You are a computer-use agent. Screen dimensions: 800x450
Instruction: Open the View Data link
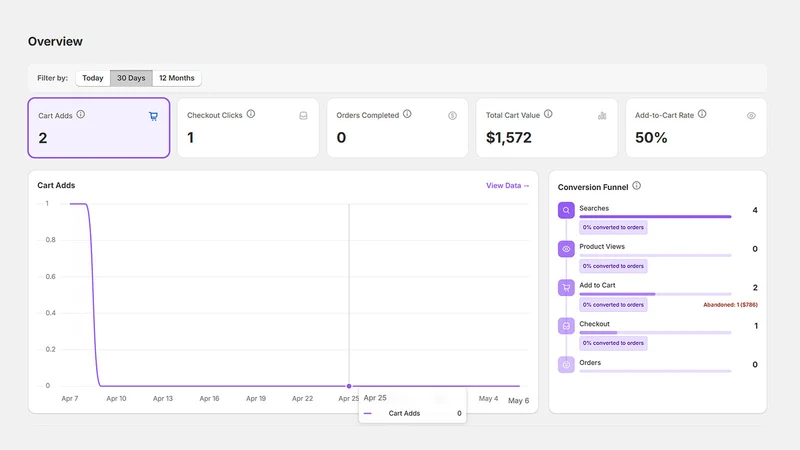508,186
